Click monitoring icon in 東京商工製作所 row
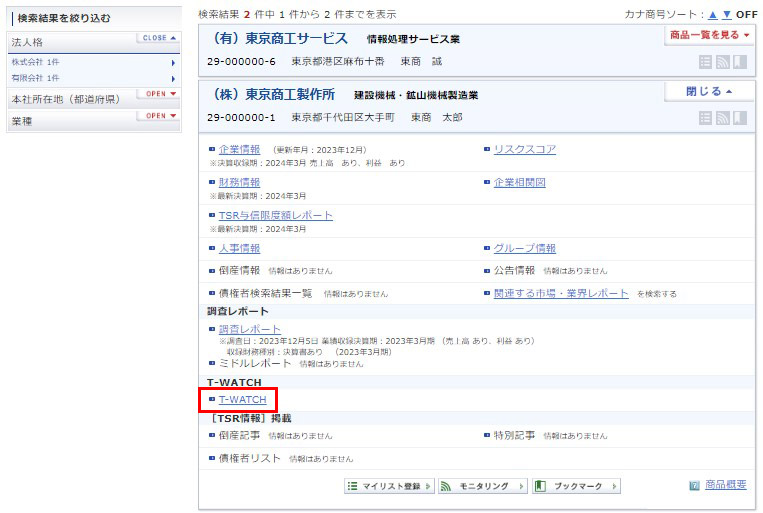 723,118
